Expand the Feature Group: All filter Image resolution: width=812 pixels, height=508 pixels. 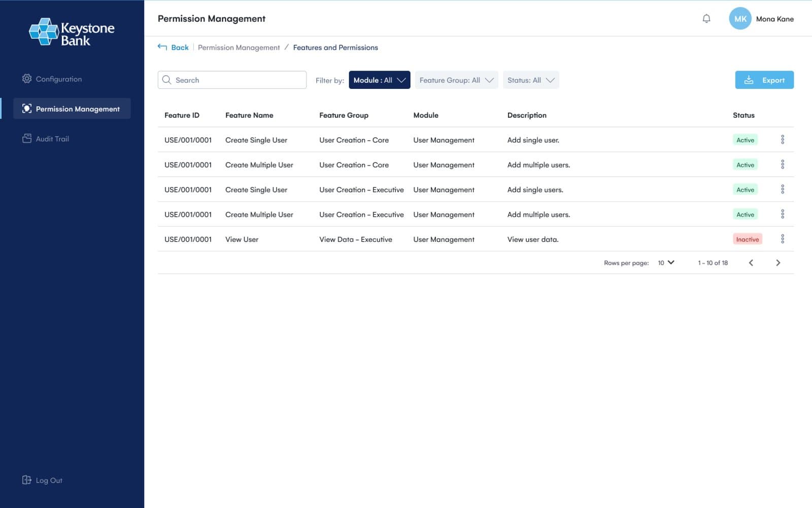[456, 80]
